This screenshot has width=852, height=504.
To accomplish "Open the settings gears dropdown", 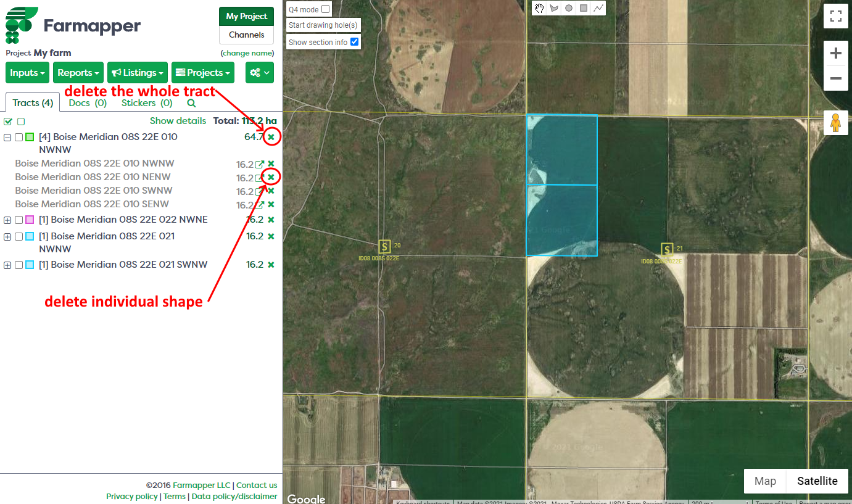I will 260,73.
